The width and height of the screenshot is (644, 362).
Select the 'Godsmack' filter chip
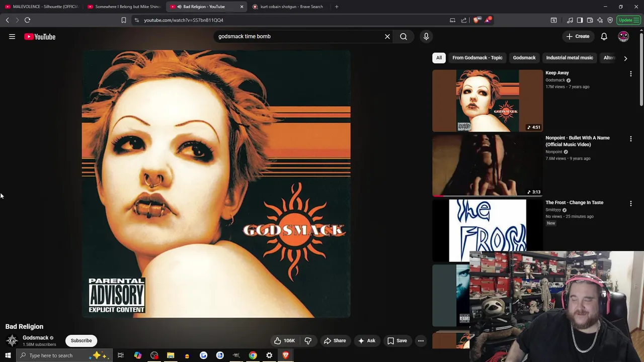[x=524, y=58]
